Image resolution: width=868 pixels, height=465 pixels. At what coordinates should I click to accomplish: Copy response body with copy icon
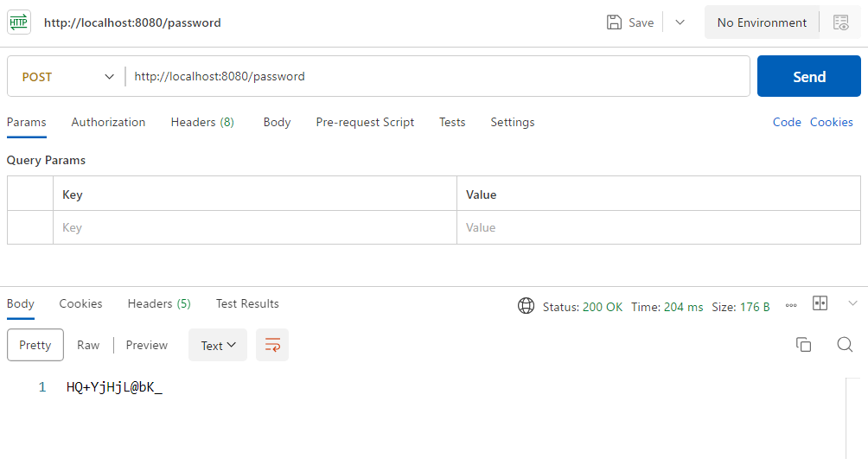click(x=803, y=345)
